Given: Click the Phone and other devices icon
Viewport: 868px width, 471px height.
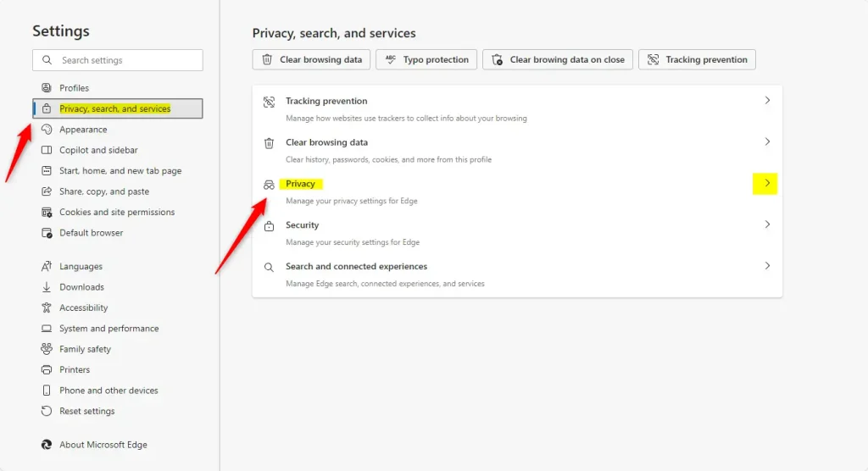Looking at the screenshot, I should [x=47, y=391].
